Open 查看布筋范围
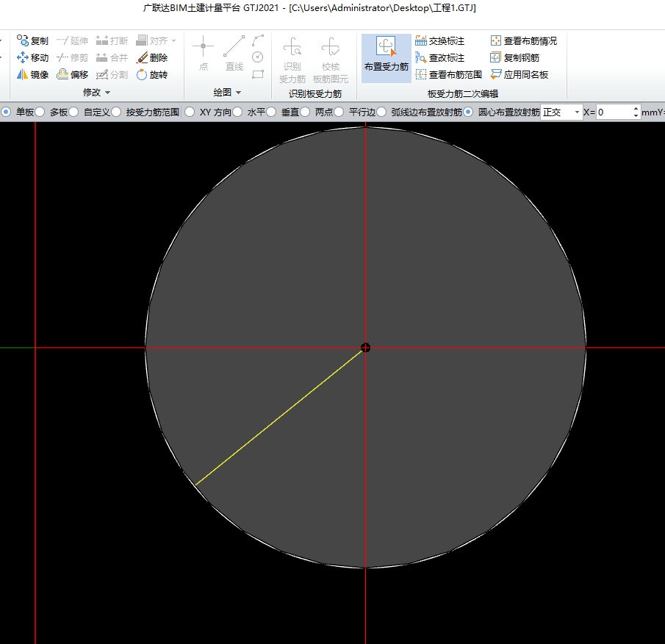The image size is (665, 644). coord(448,75)
